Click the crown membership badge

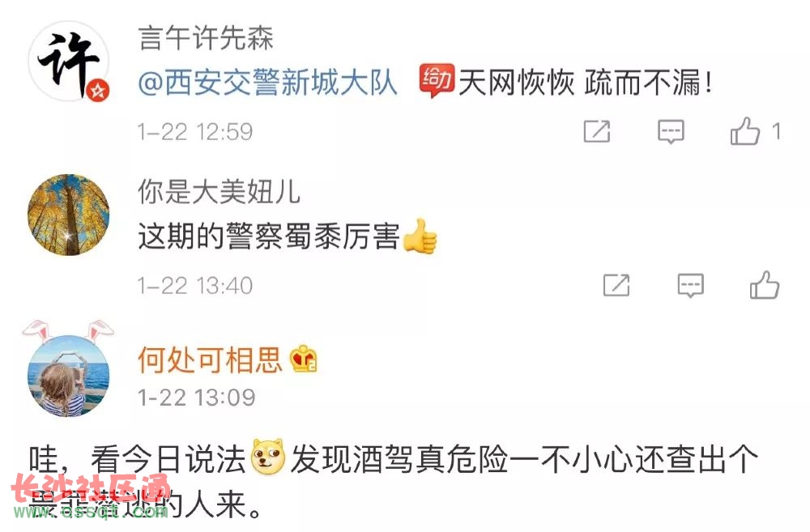(304, 360)
